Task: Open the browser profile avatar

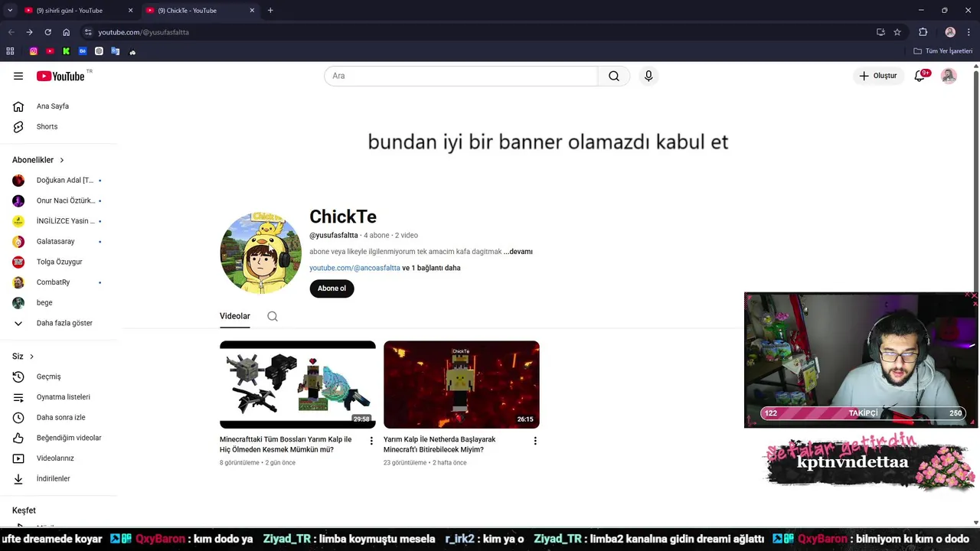Action: [950, 32]
